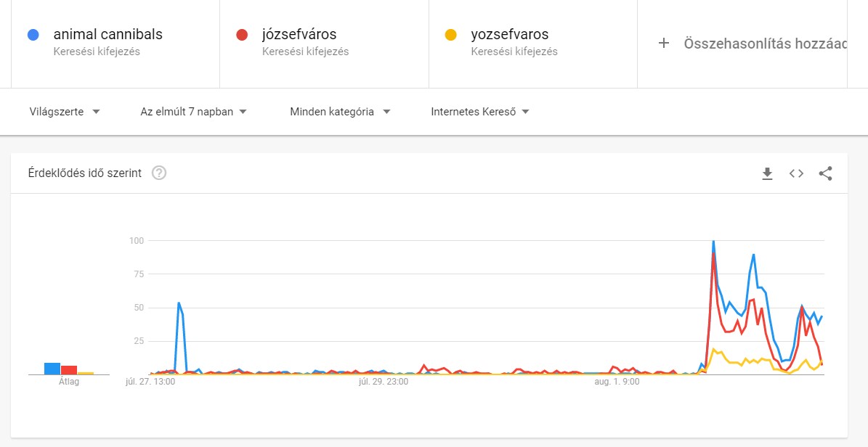Edit the józsefváros search term
The width and height of the screenshot is (868, 447).
point(299,35)
